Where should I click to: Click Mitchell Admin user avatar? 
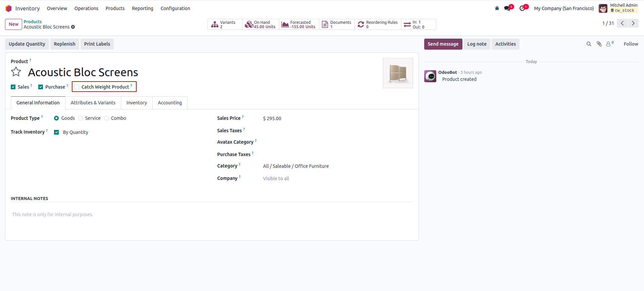tap(603, 8)
